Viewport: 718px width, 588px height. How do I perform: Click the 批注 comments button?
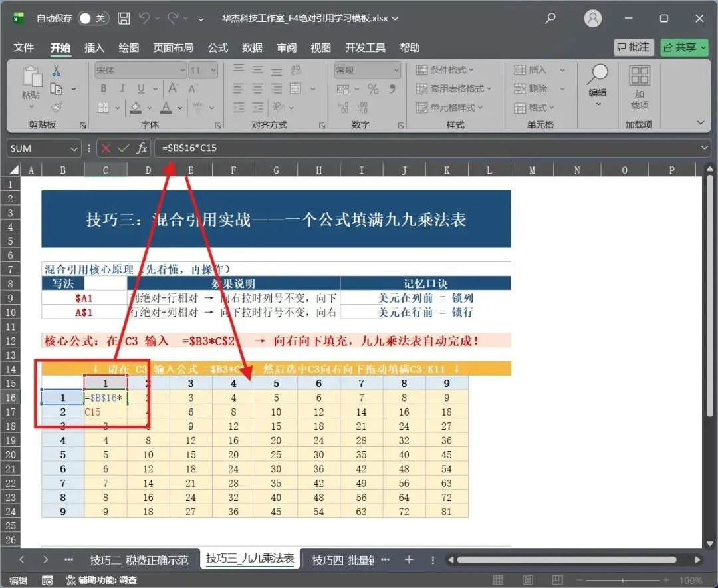click(634, 47)
